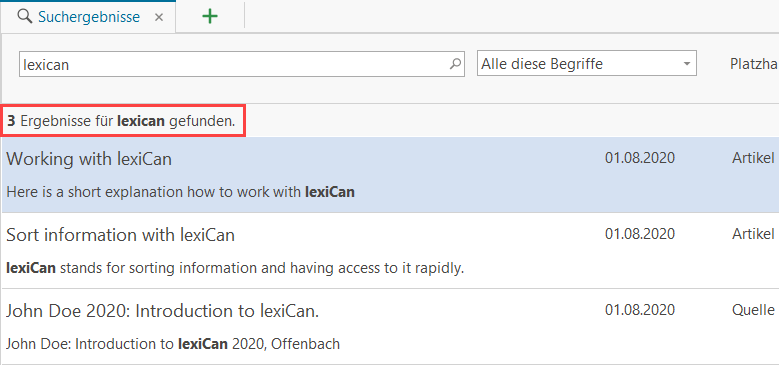
Task: Click the date of the John Doe row
Action: pos(640,310)
